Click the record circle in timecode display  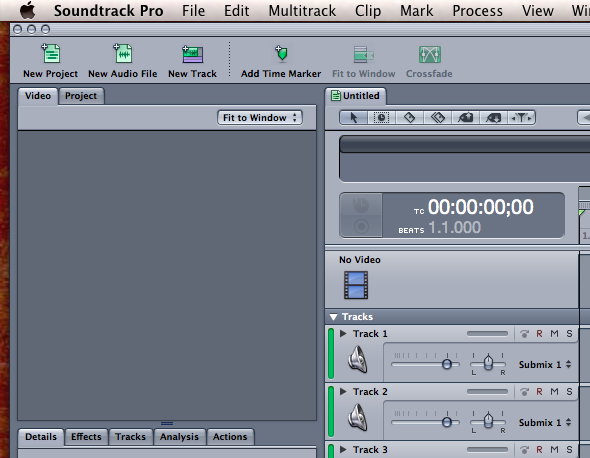[361, 227]
